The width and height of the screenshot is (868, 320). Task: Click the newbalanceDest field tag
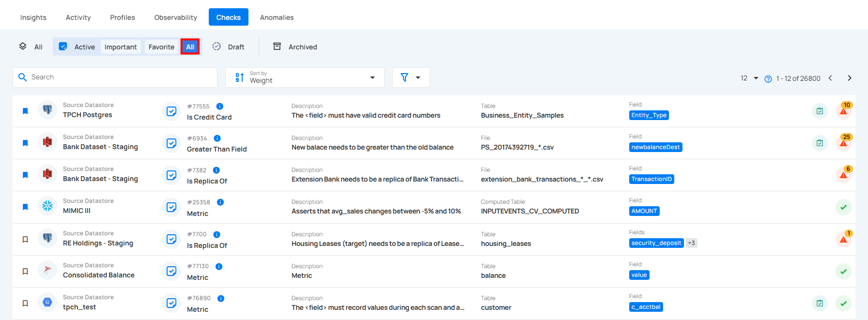click(656, 147)
